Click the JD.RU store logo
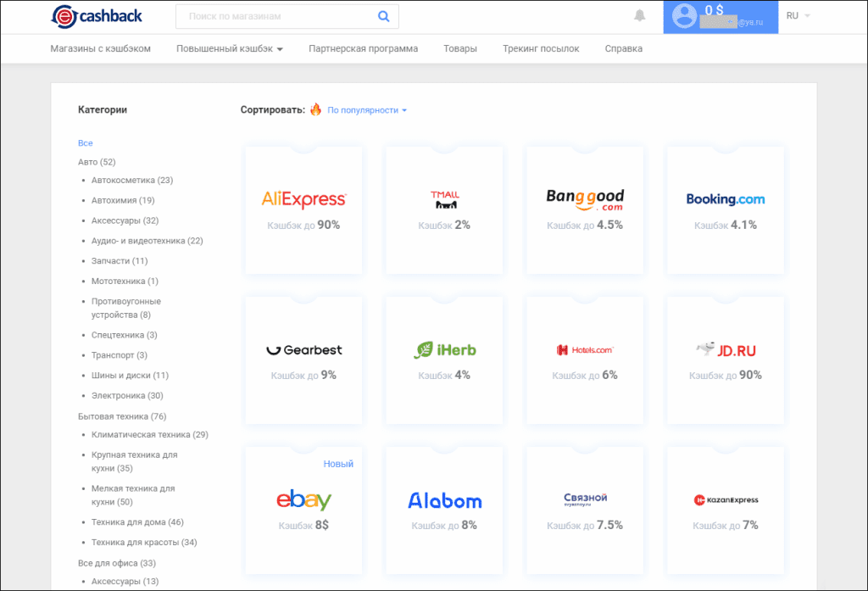The width and height of the screenshot is (868, 591). [725, 349]
